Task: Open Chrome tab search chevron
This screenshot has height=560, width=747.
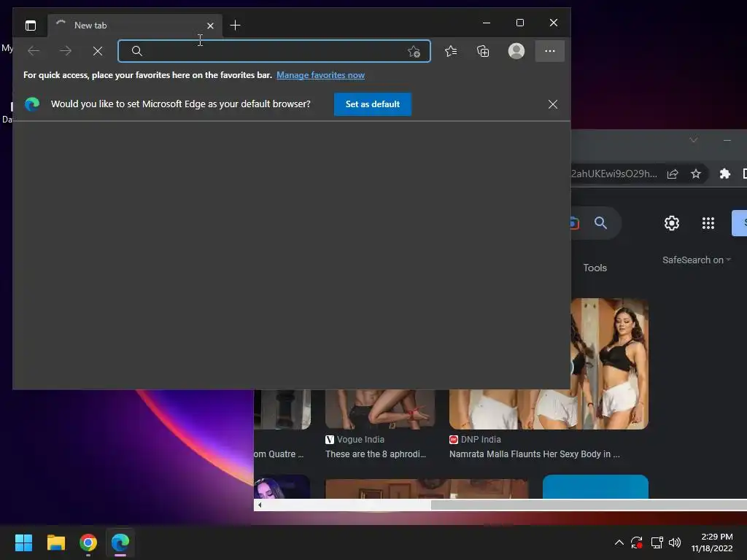Action: click(694, 140)
